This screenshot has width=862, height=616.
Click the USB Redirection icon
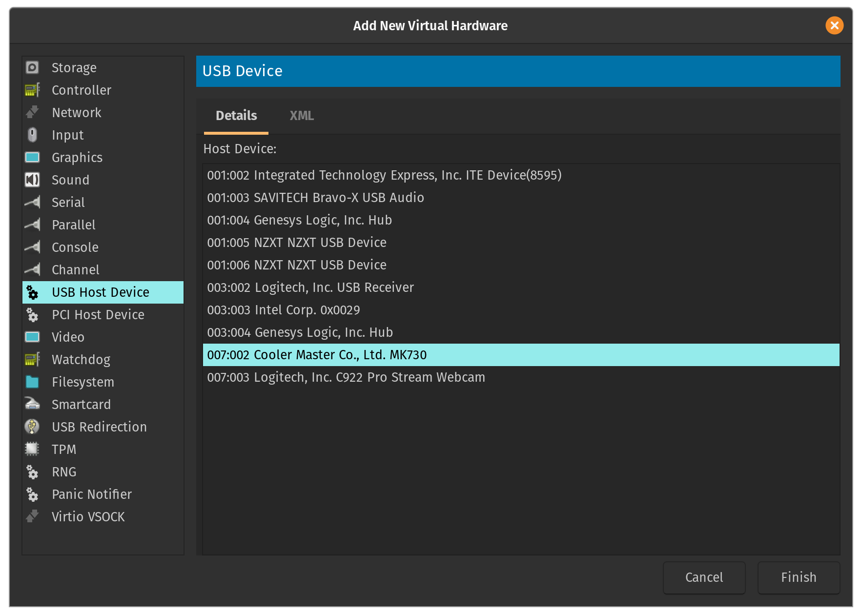(32, 427)
